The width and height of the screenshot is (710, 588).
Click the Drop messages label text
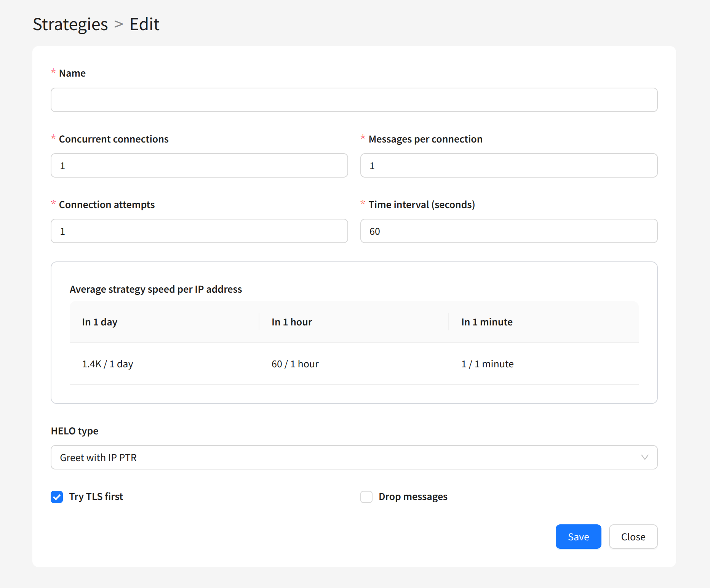click(413, 497)
